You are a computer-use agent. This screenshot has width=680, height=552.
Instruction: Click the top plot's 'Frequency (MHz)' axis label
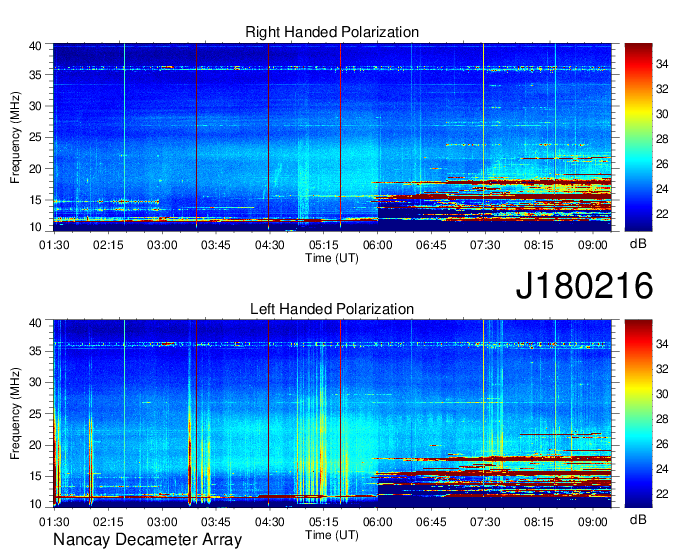15,137
